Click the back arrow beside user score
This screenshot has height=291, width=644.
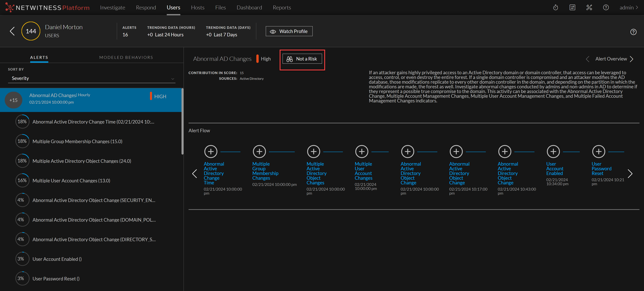[12, 31]
